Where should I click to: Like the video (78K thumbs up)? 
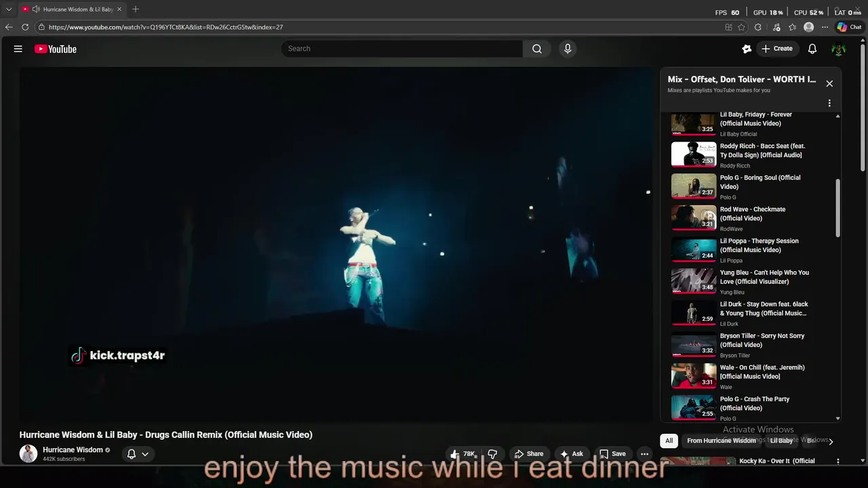[x=462, y=454]
